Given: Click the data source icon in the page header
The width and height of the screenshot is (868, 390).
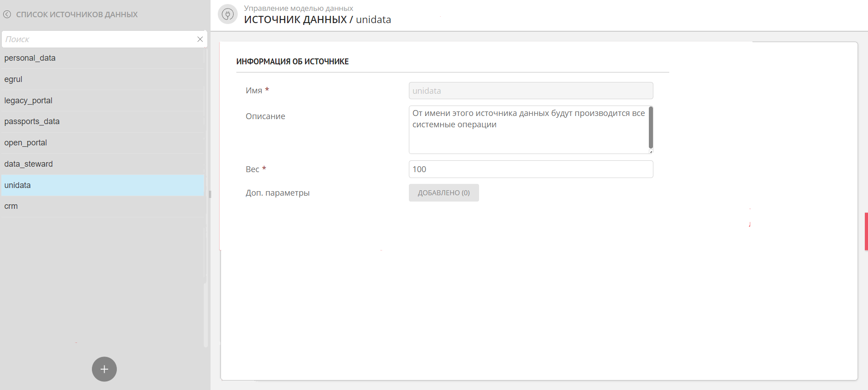Looking at the screenshot, I should (x=228, y=14).
